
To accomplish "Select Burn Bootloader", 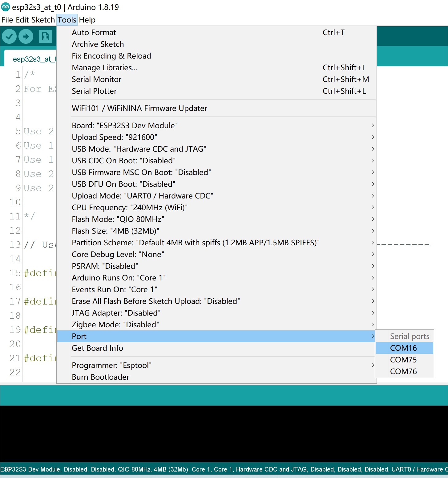I will tap(217, 377).
